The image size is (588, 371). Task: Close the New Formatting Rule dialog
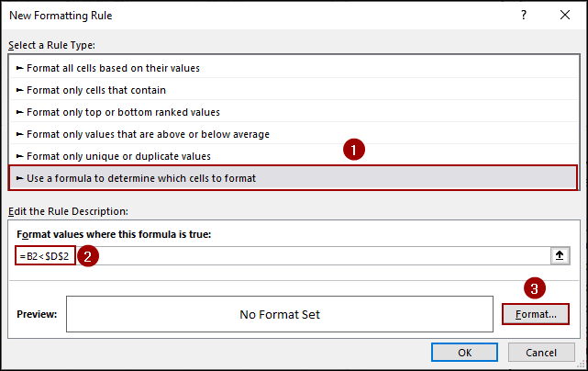(x=565, y=17)
